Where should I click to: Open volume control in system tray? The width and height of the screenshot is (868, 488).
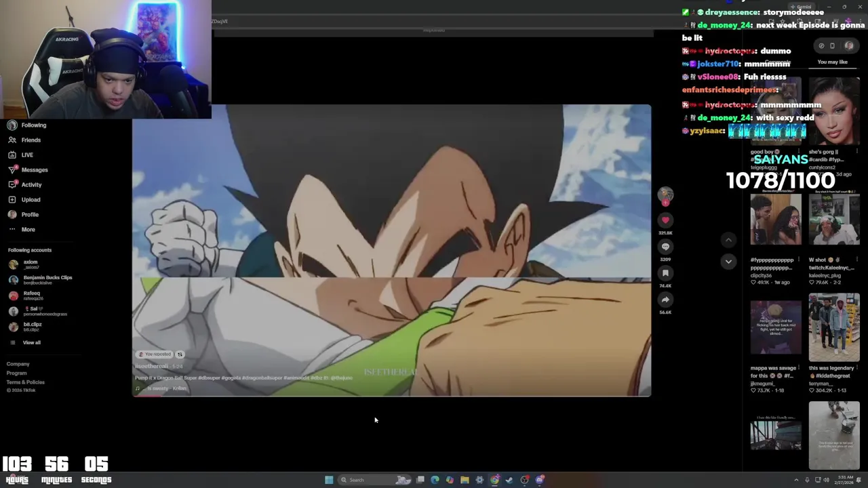tap(827, 480)
